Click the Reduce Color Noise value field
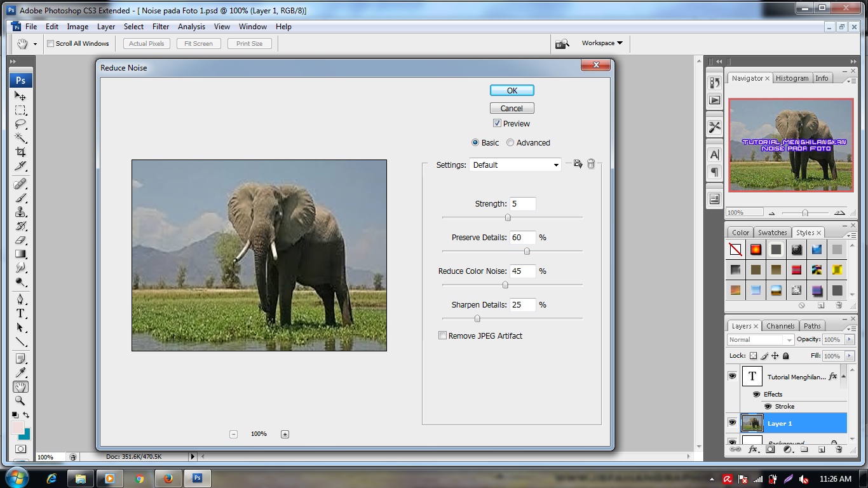Screen dimensions: 868x488 tap(522, 271)
